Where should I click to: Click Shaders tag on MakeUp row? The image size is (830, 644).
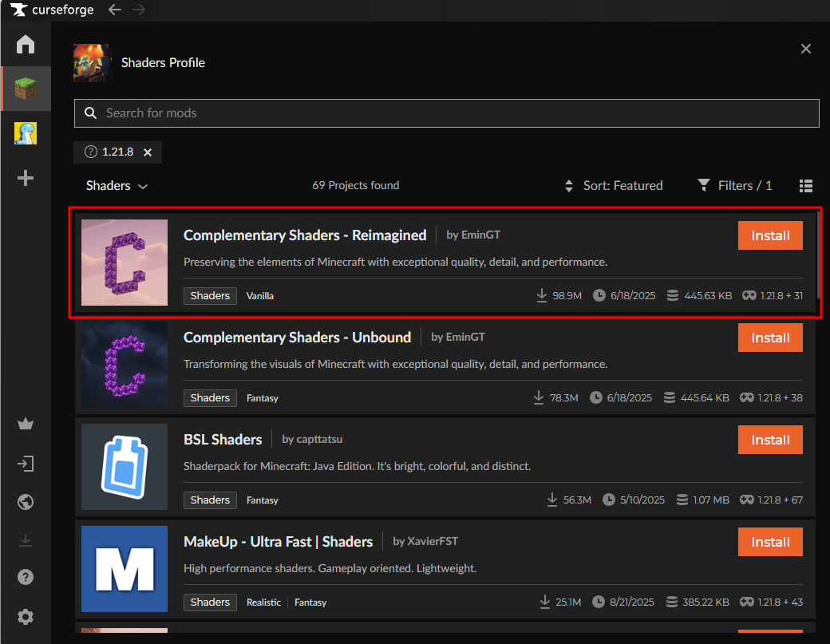[210, 603]
